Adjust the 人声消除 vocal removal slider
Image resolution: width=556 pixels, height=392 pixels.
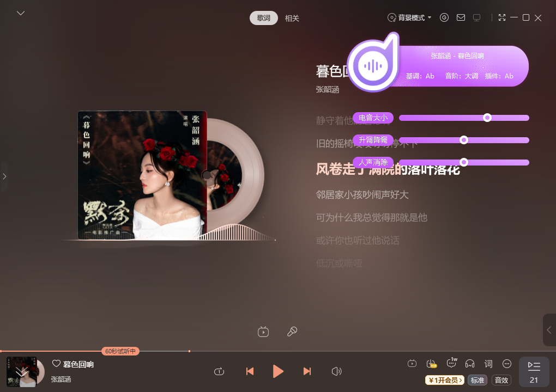click(464, 162)
